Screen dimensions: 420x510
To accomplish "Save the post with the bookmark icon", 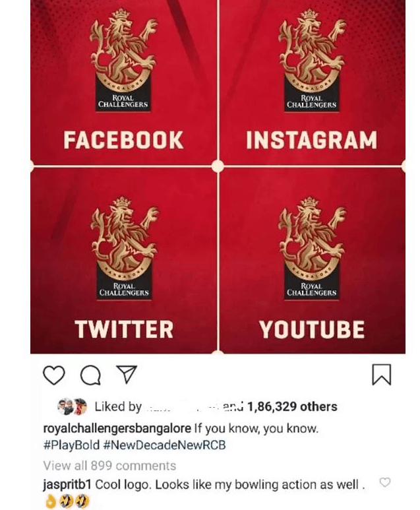I will click(x=381, y=375).
